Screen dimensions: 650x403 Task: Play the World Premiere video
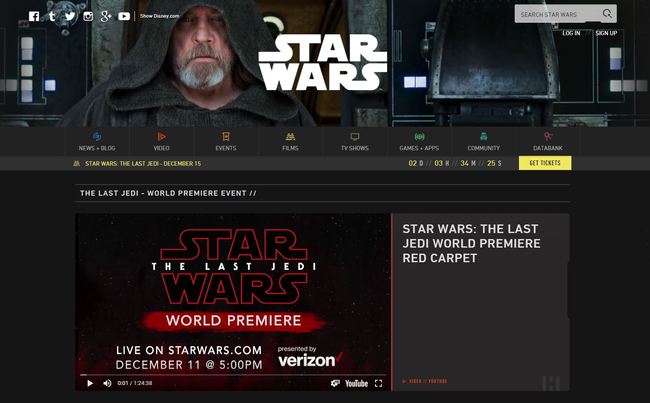(x=90, y=383)
